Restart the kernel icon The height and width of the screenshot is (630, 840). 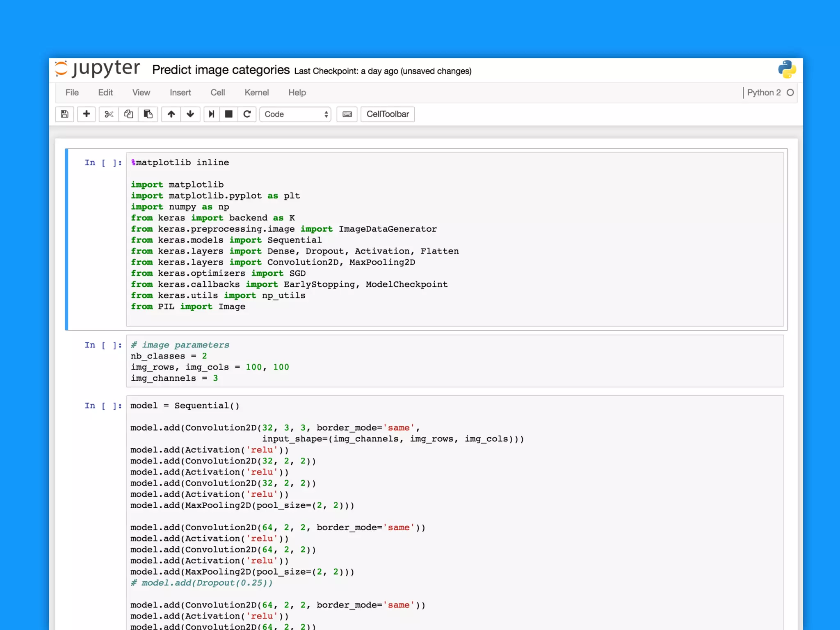pos(247,114)
